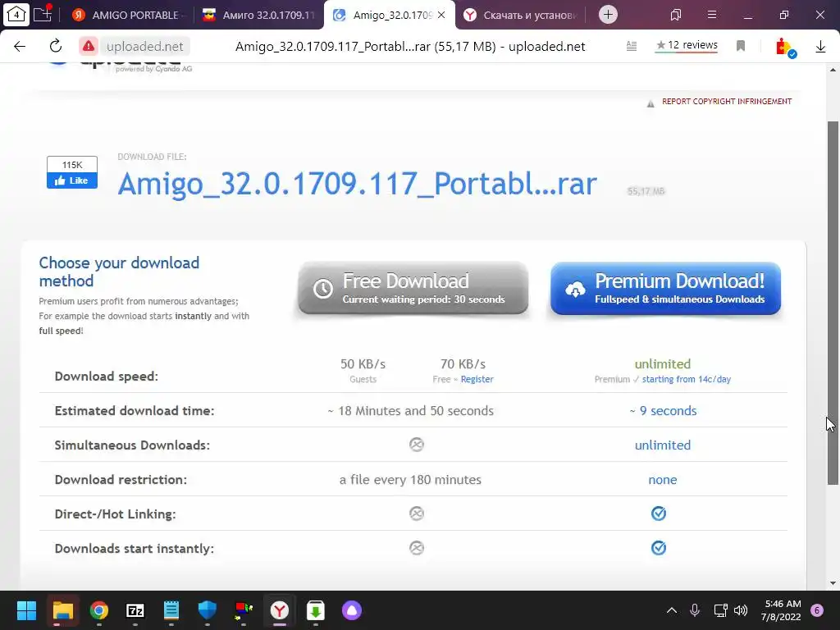Screen dimensions: 840x630
Task: Open a new tab with plus button
Action: point(608,15)
